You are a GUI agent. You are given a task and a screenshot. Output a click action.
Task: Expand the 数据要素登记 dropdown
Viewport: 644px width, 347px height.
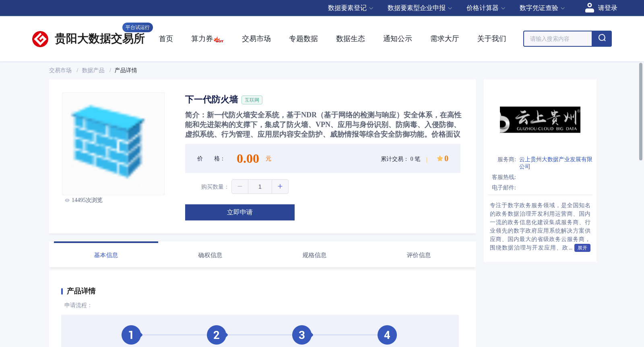[x=351, y=8]
